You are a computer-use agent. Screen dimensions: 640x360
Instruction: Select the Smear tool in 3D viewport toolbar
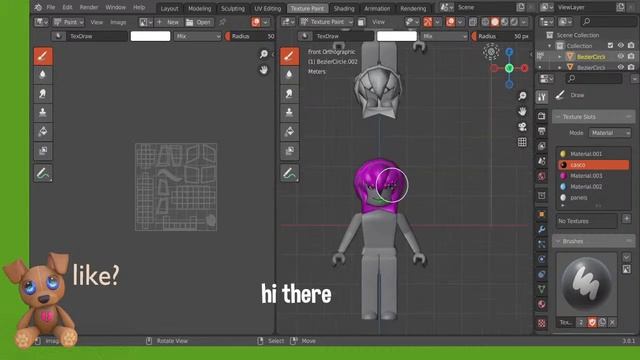point(289,94)
